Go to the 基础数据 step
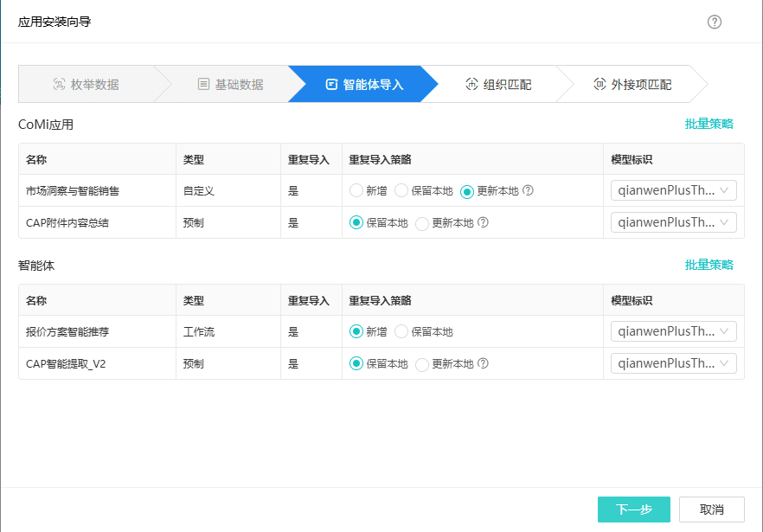 (x=231, y=84)
